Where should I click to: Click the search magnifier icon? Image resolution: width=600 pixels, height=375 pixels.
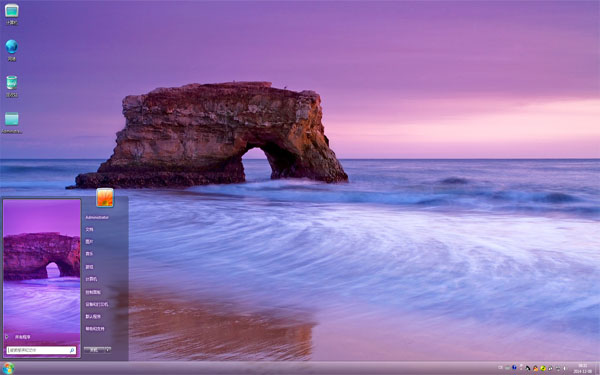point(72,350)
